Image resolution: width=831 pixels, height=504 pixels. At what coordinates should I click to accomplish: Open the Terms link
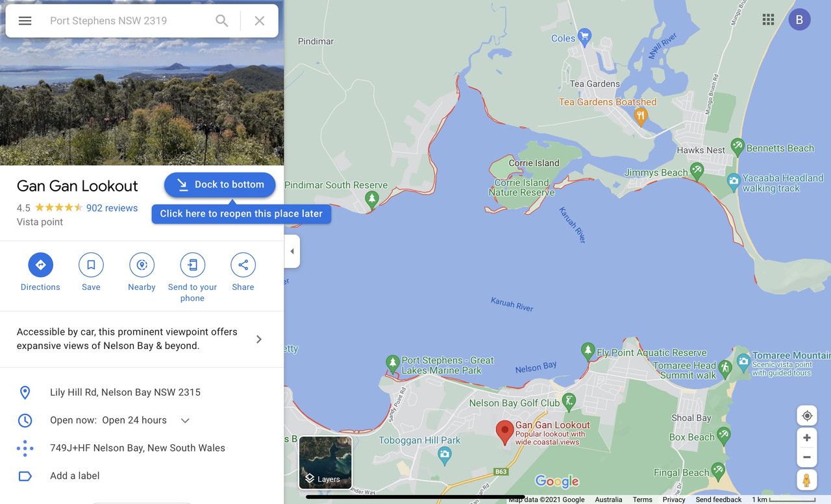pos(642,499)
